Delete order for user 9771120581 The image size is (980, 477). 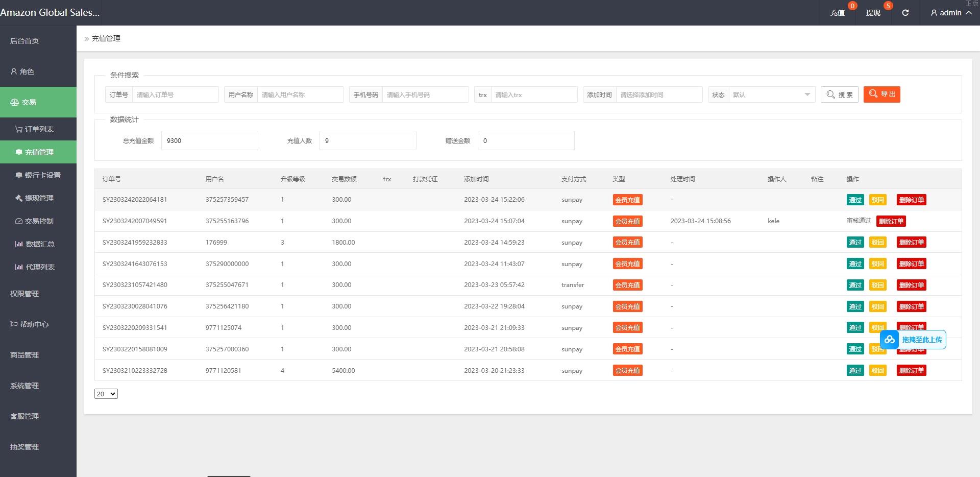tap(911, 370)
